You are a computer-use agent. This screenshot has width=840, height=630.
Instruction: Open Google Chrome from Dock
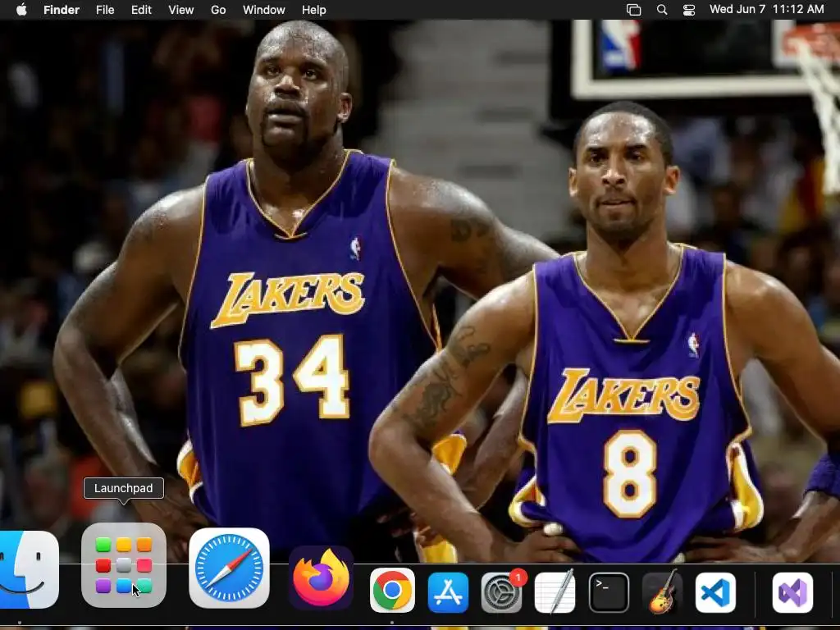[x=392, y=591]
